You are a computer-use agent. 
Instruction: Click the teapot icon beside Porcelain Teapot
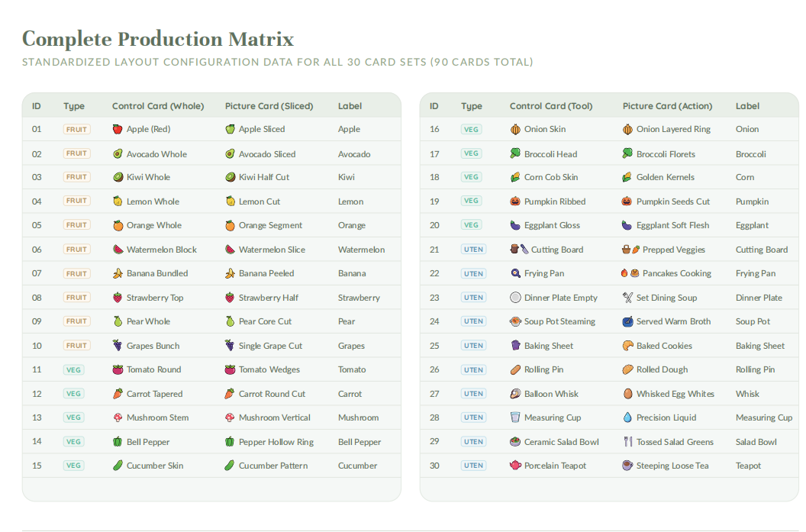click(x=515, y=466)
